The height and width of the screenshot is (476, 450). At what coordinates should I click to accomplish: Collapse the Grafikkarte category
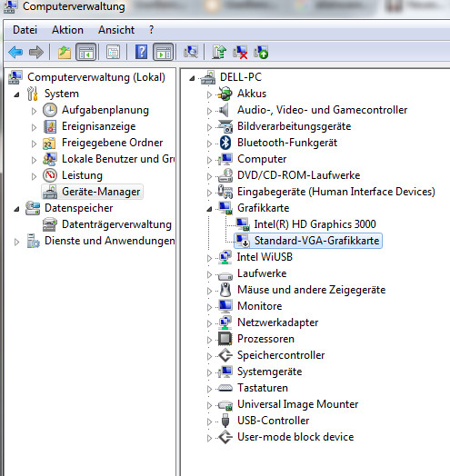[x=209, y=209]
